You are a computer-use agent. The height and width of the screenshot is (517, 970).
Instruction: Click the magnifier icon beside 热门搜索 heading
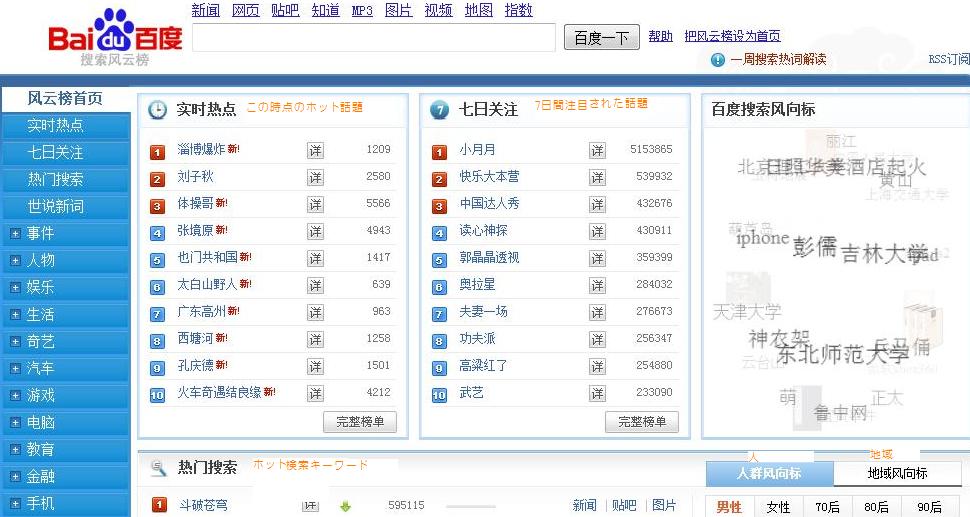click(158, 468)
